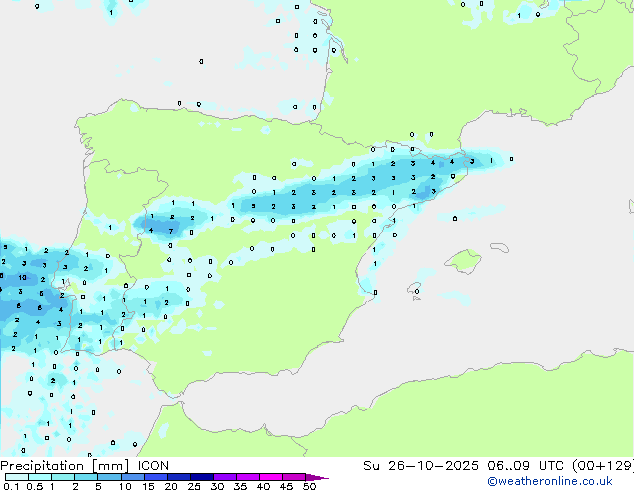Viewport: 634px width, 490px height.
Task: Click the 1–2 mm legend color swatch
Action: point(63,477)
